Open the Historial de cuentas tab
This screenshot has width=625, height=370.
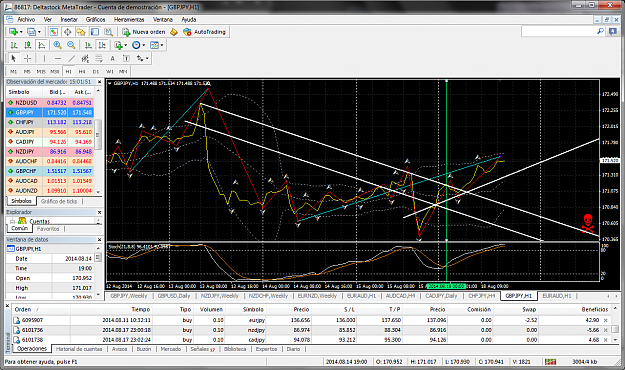click(79, 349)
